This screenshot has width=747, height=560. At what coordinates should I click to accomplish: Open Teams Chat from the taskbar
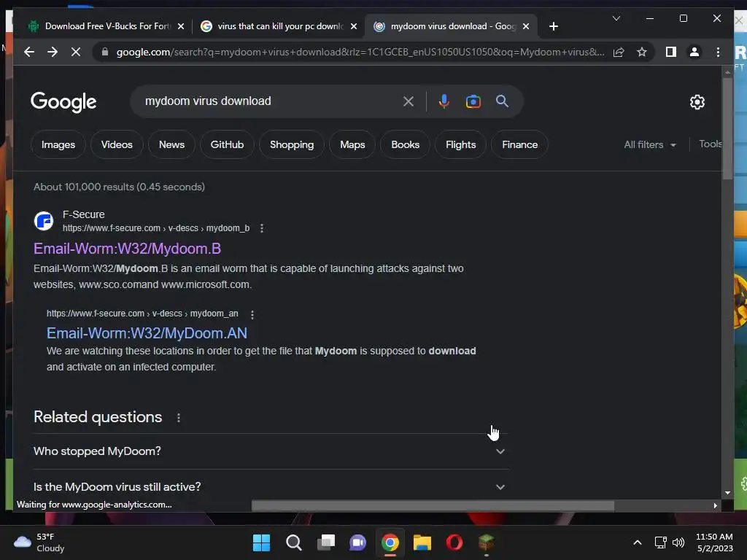coord(357,542)
